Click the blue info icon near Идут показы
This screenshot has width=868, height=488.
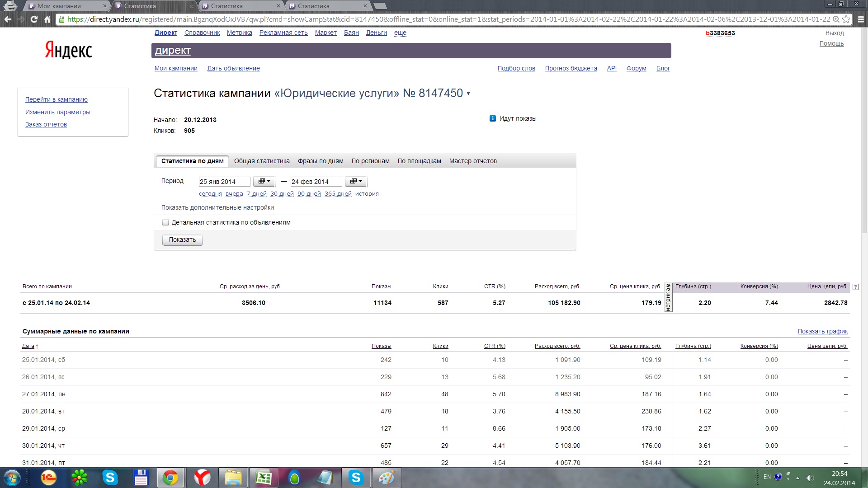(x=493, y=119)
